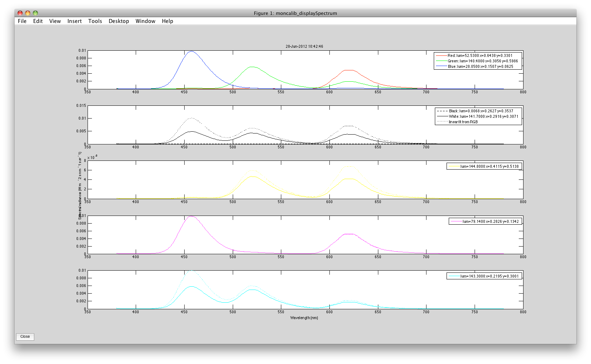Click the yellow lum=144.8000 legend box
This screenshot has height=364, width=591.
click(x=484, y=166)
